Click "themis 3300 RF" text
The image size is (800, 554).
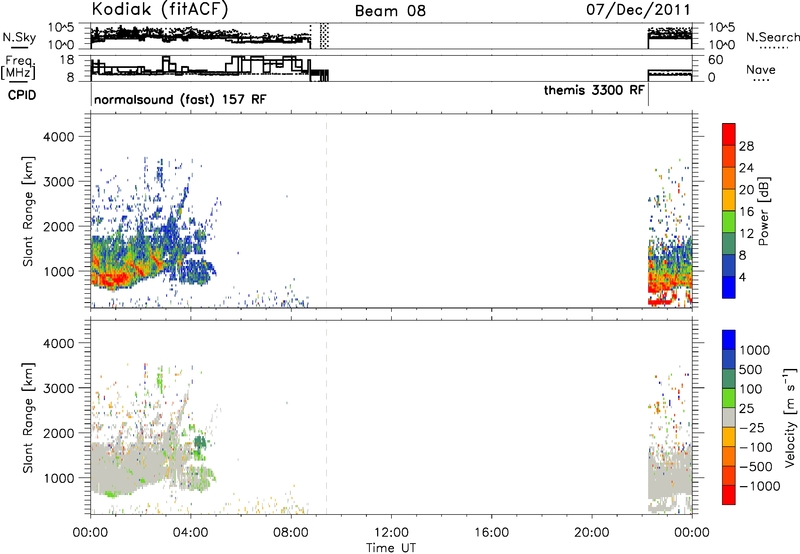coord(594,90)
